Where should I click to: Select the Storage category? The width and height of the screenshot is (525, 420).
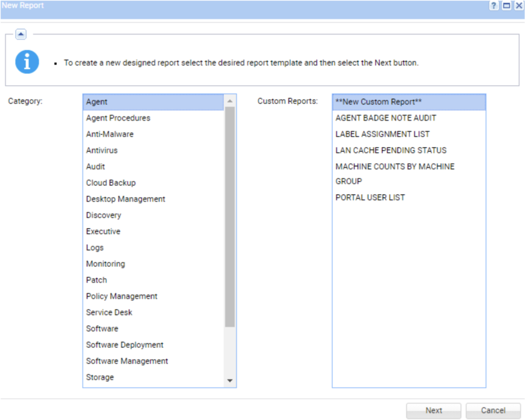pos(99,377)
